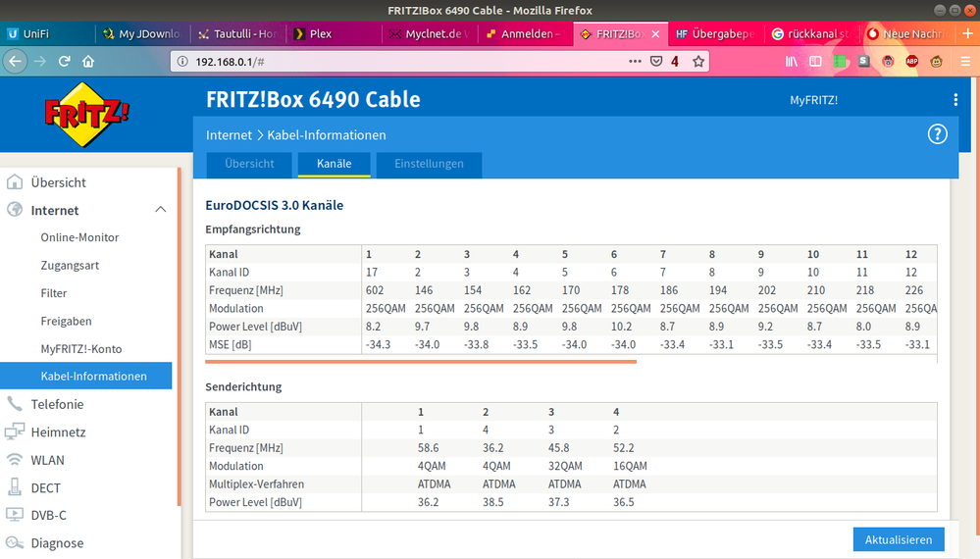This screenshot has height=559, width=980.
Task: Switch to the Einstellungen tab
Action: click(429, 164)
